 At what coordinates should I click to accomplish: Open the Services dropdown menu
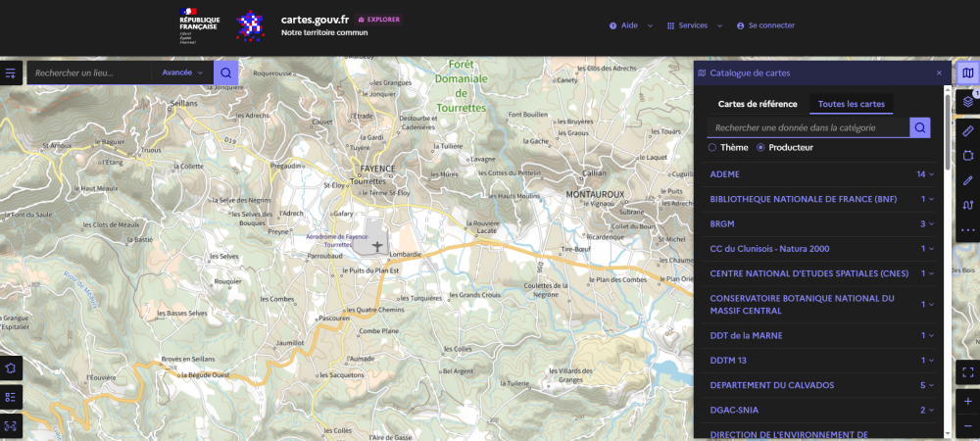point(695,25)
